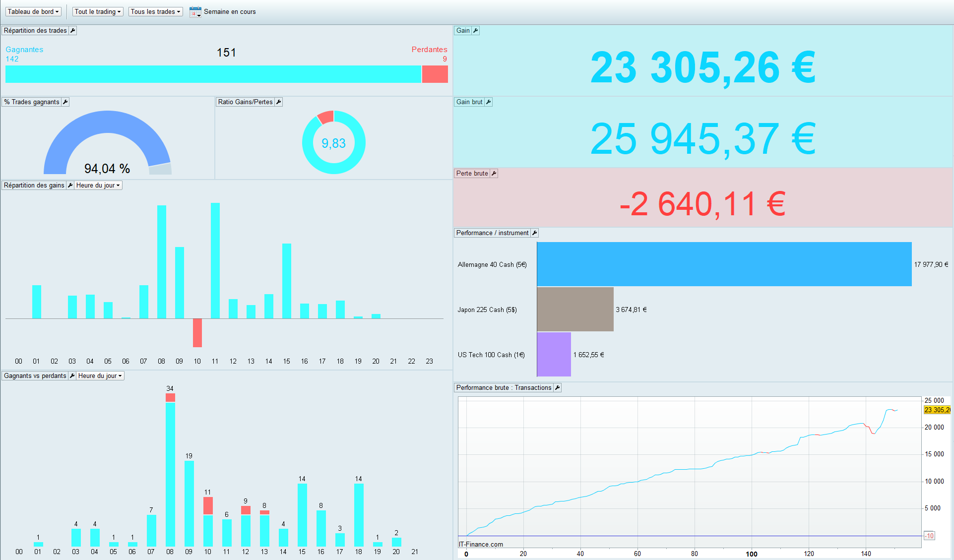Expand the Tout le trading dropdown
Image resolution: width=954 pixels, height=560 pixels.
coord(98,12)
